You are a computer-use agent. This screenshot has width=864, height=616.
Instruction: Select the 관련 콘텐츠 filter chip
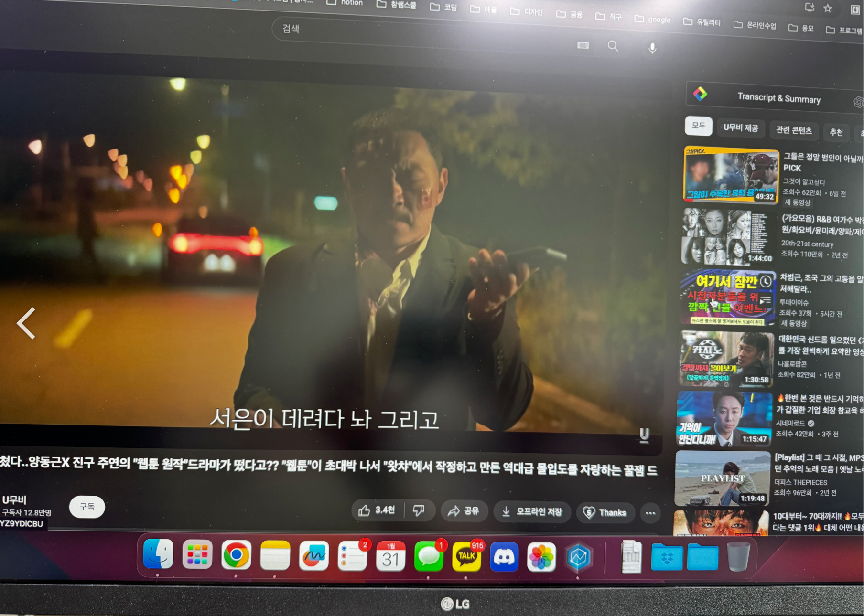coord(794,130)
